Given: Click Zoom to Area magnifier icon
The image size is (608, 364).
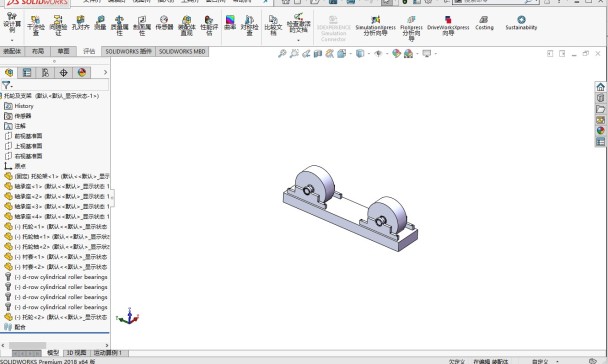Looking at the screenshot, I should pyautogui.click(x=294, y=53).
